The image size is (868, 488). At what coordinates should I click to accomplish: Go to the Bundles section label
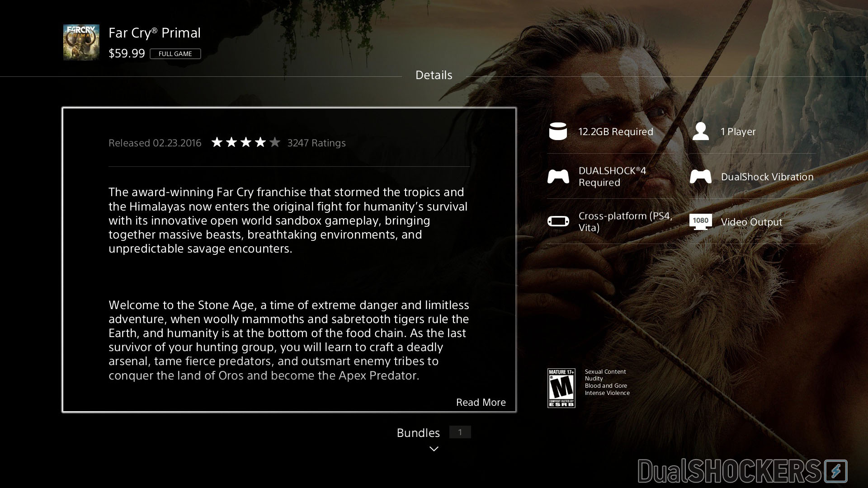[x=418, y=432]
